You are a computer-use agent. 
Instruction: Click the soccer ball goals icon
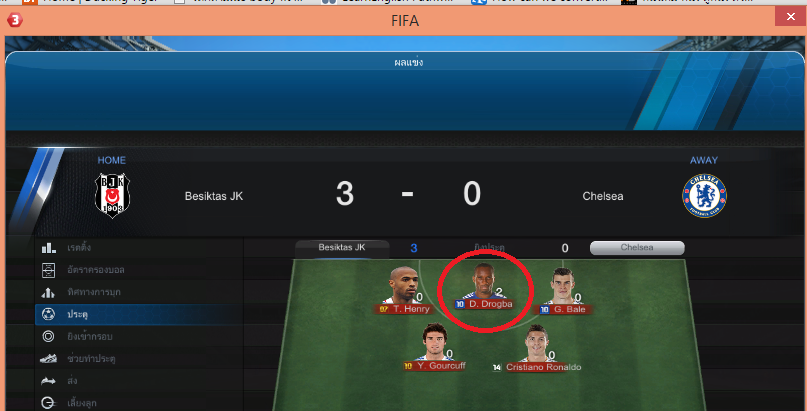48,314
